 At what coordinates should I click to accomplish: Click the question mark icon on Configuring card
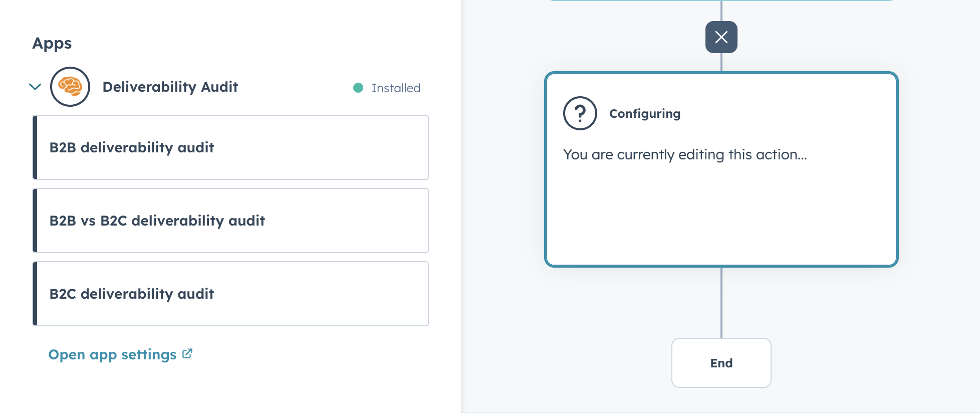click(580, 113)
